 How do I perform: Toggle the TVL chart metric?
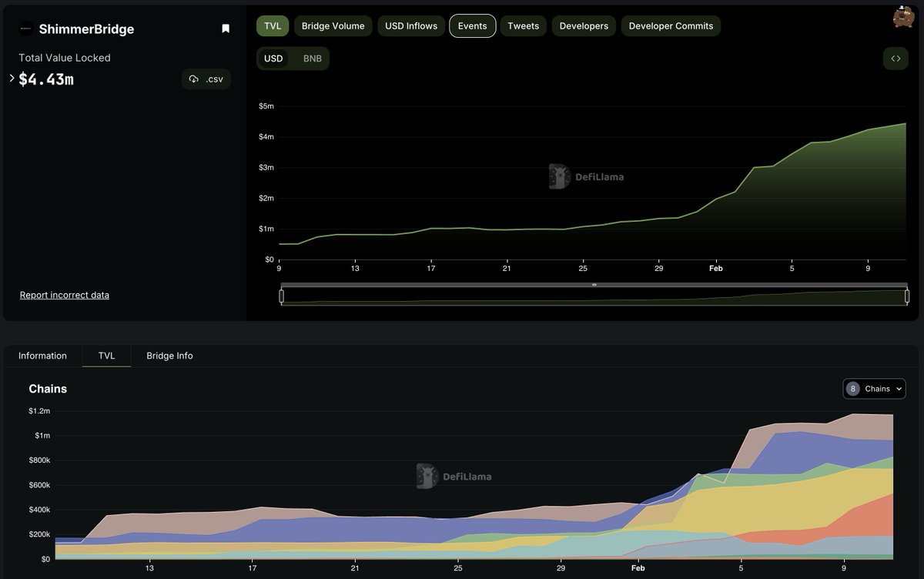pyautogui.click(x=273, y=26)
